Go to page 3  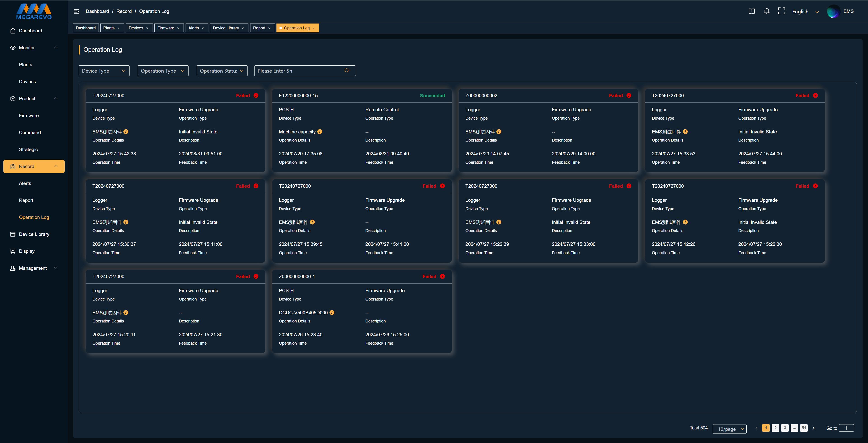pyautogui.click(x=785, y=428)
